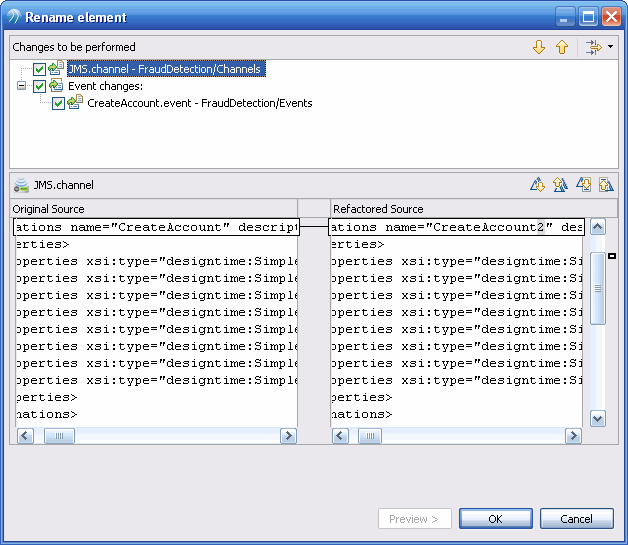Minimize the Rename element window
This screenshot has width=628, height=545.
click(565, 18)
